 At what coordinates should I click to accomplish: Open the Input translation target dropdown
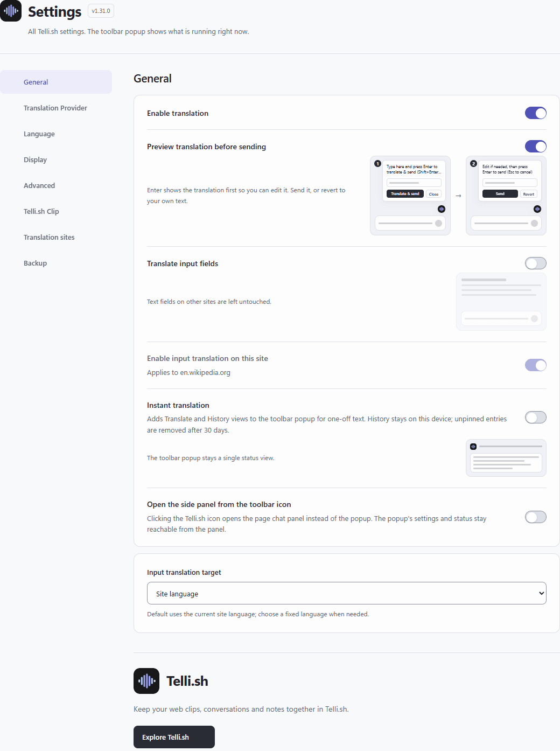(x=347, y=593)
